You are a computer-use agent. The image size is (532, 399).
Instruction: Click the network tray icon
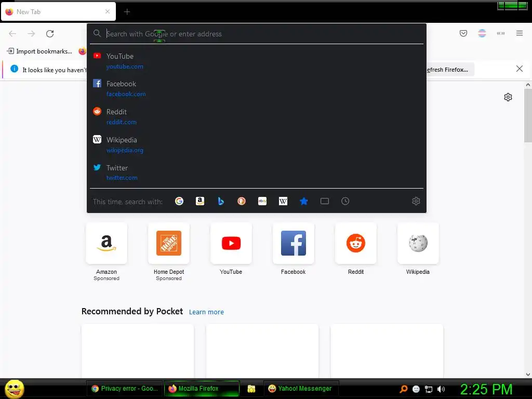point(429,389)
